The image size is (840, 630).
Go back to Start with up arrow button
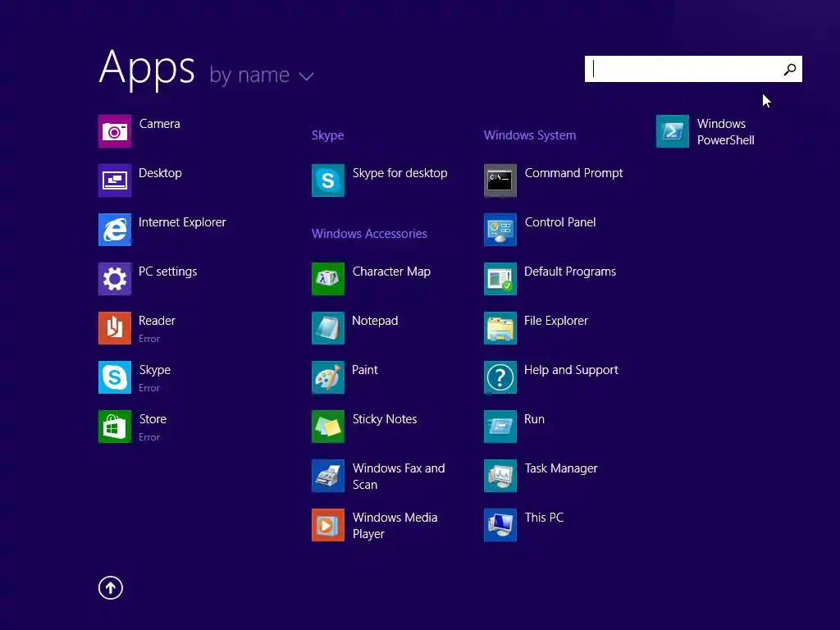click(111, 587)
